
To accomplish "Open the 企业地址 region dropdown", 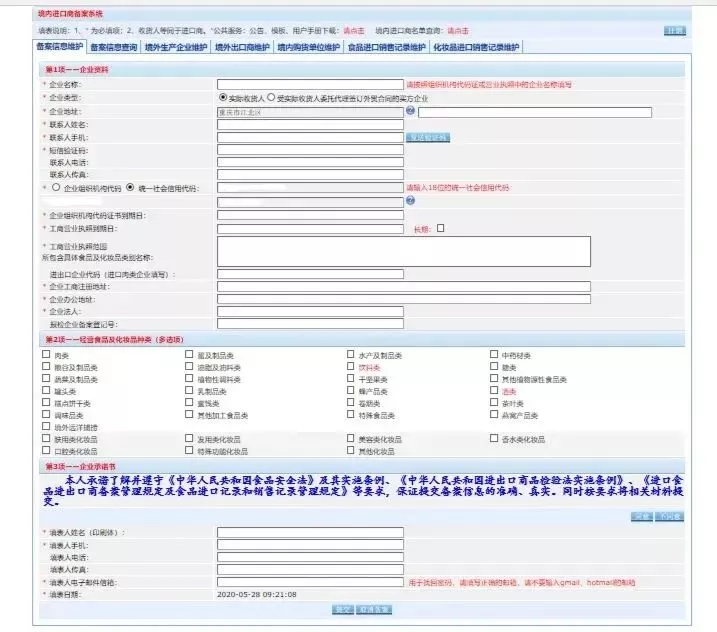I will [310, 112].
